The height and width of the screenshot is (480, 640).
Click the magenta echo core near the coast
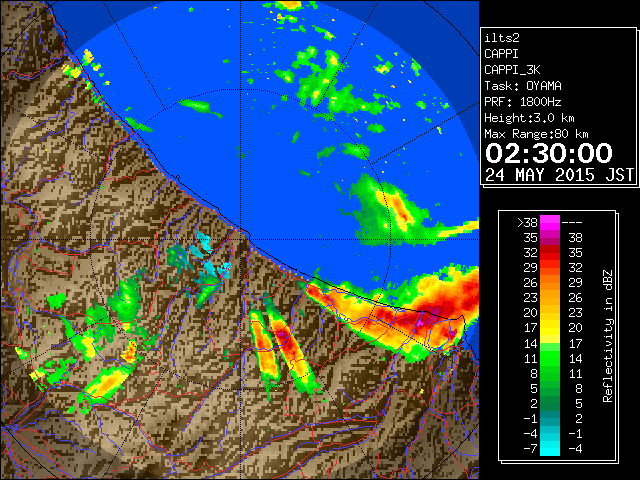coord(421,322)
